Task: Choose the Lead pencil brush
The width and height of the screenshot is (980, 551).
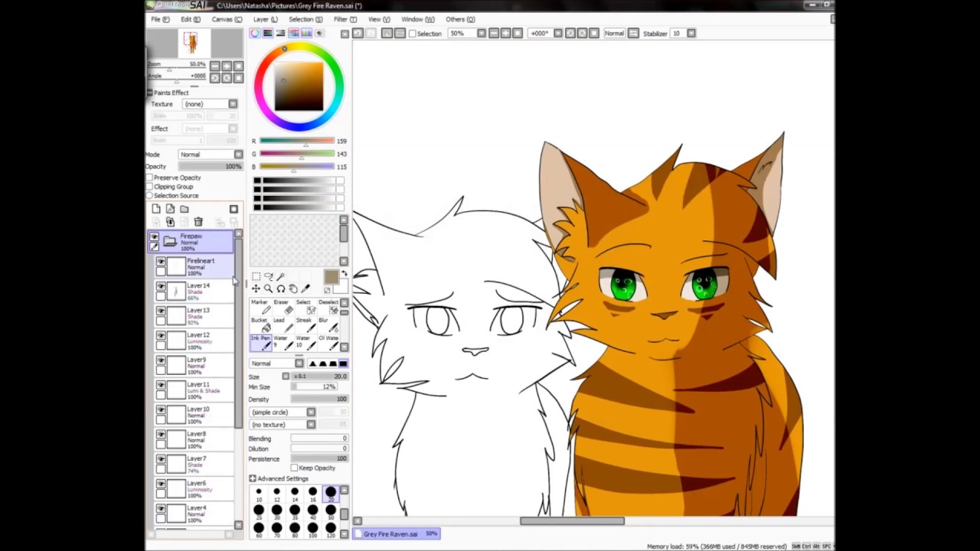Action: [283, 324]
